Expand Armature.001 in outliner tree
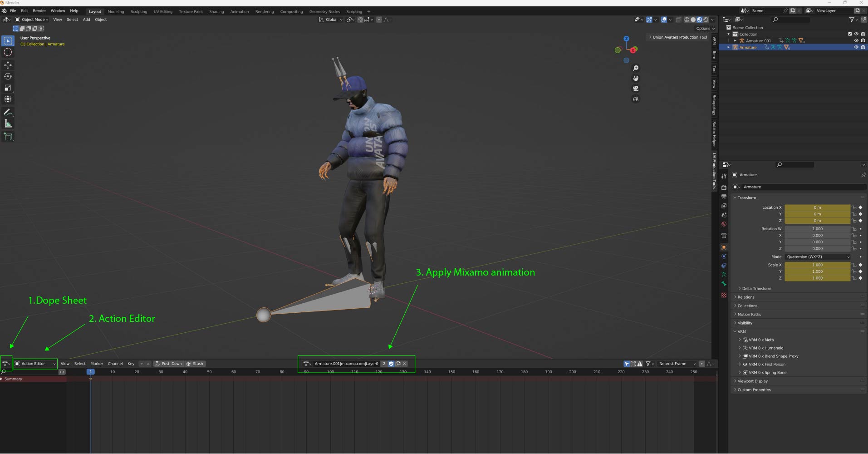This screenshot has width=868, height=454. click(735, 41)
